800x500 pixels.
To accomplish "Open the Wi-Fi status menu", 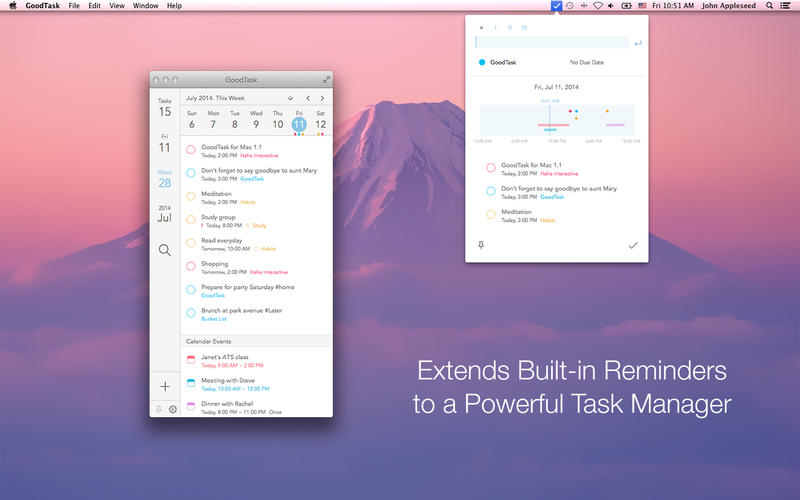I will [597, 6].
